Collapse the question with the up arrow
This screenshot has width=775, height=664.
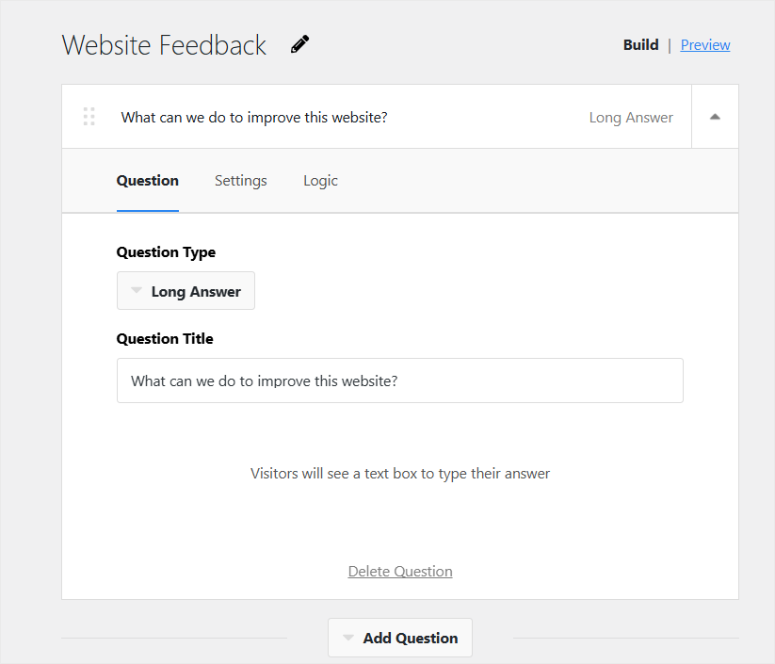pyautogui.click(x=715, y=117)
